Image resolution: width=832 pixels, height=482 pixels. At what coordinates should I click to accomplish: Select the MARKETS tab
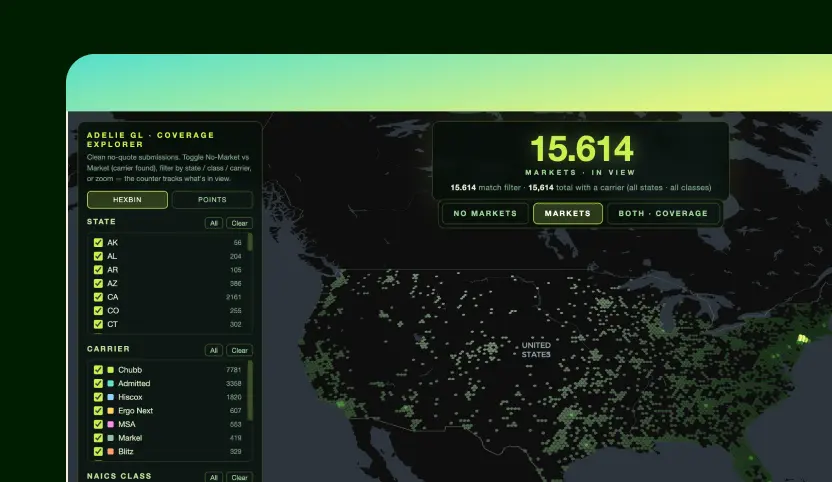pyautogui.click(x=568, y=213)
